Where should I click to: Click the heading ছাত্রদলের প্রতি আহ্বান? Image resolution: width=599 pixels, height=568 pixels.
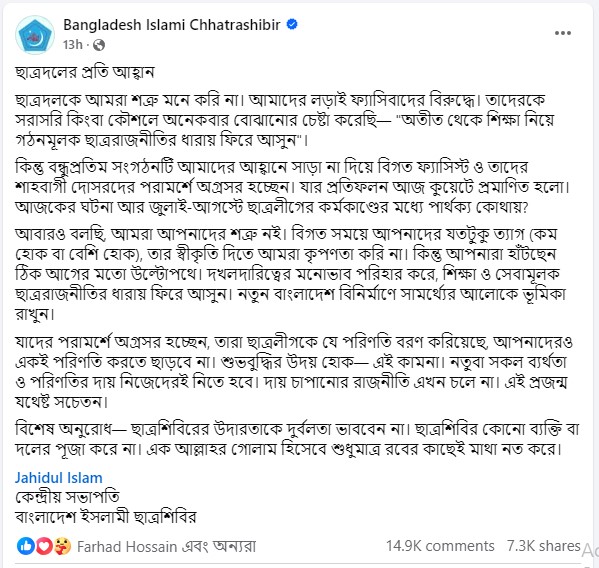(84, 72)
